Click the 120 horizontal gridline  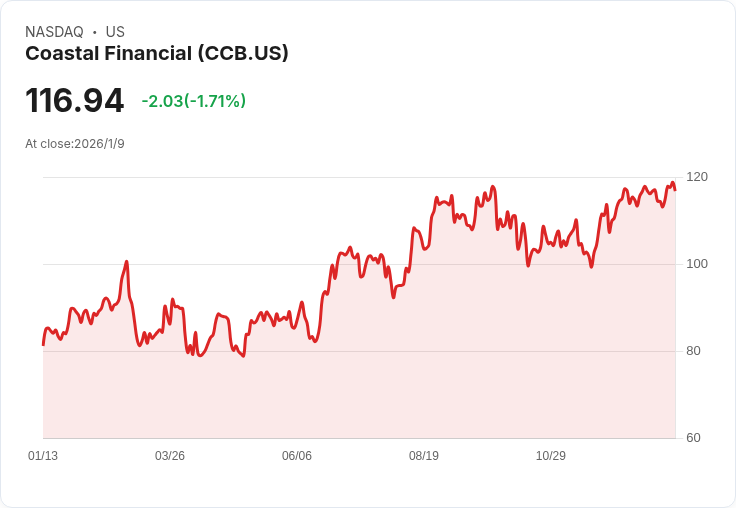[x=300, y=178]
